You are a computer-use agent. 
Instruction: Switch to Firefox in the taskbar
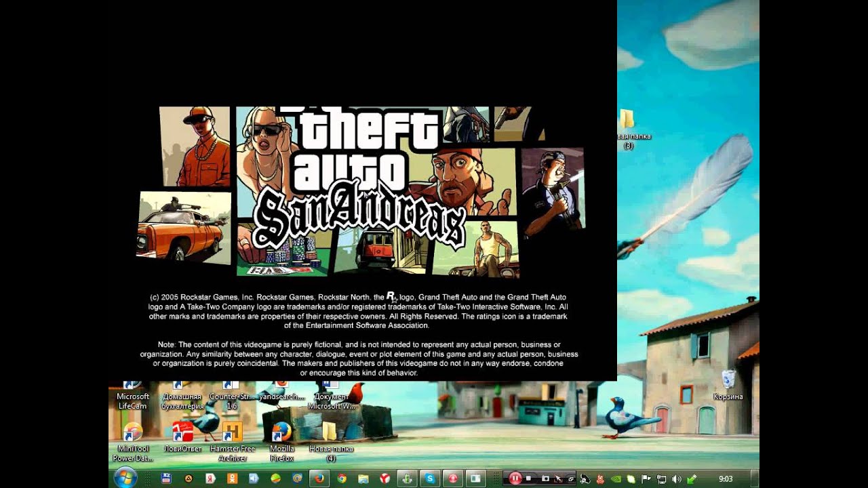coord(319,479)
